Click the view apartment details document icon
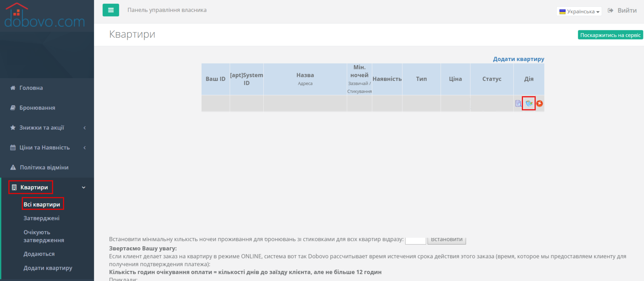Screen dimensions: 644x281 518,103
